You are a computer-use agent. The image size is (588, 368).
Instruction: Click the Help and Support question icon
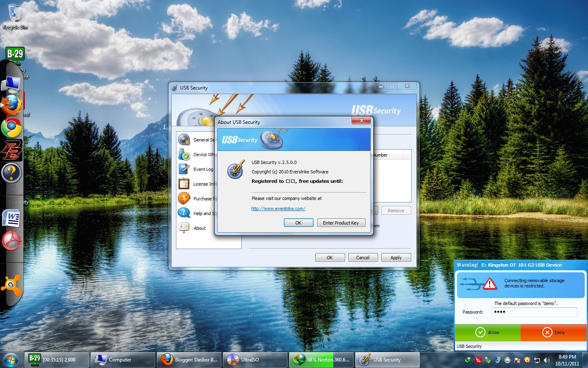click(x=184, y=213)
